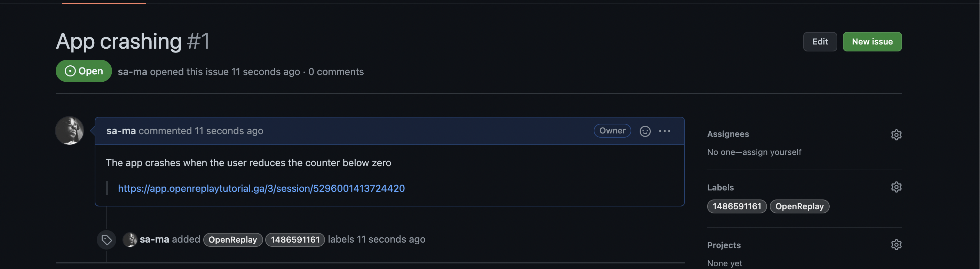This screenshot has height=269, width=980.
Task: Click the Edit title button
Action: pyautogui.click(x=820, y=42)
